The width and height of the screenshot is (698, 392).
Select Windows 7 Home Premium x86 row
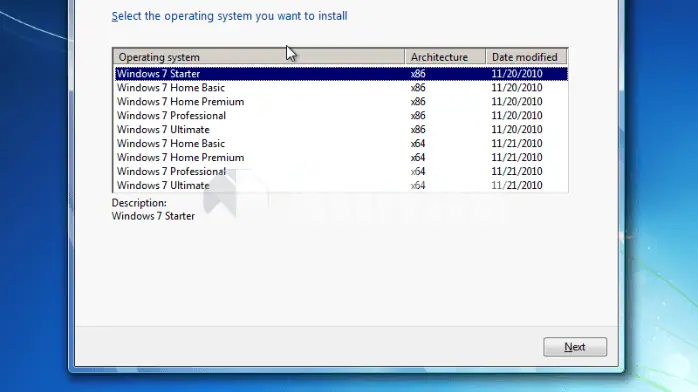pos(341,101)
